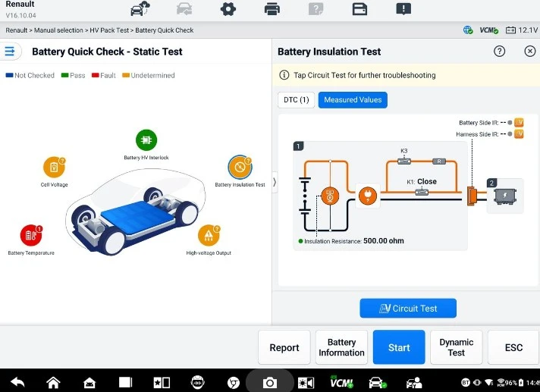Click the VCM connection status indicator

pos(489,30)
